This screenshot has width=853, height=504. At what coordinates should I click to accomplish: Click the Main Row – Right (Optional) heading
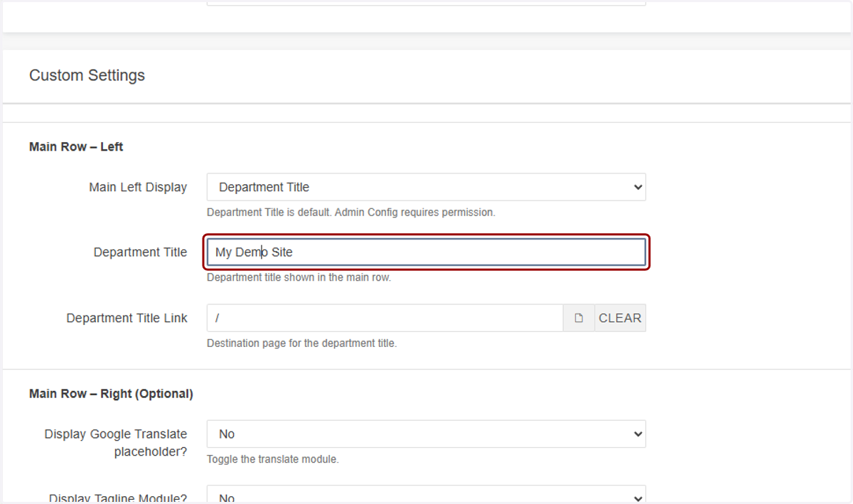click(111, 394)
